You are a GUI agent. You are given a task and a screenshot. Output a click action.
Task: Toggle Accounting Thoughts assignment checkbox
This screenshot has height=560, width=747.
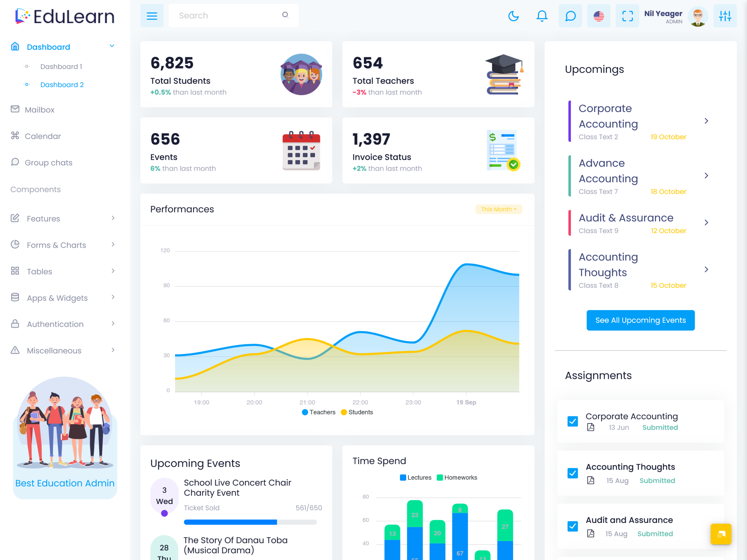coord(573,473)
